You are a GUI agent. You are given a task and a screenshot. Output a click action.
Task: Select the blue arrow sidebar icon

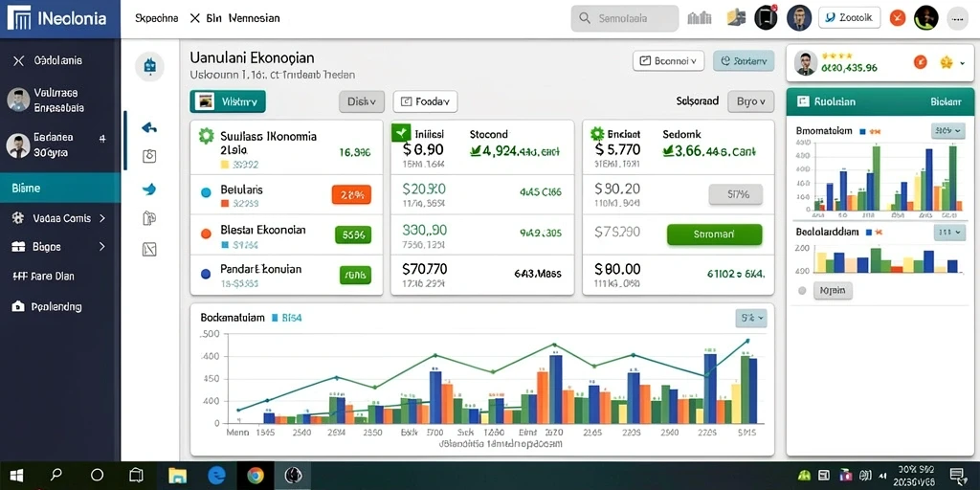tap(149, 128)
